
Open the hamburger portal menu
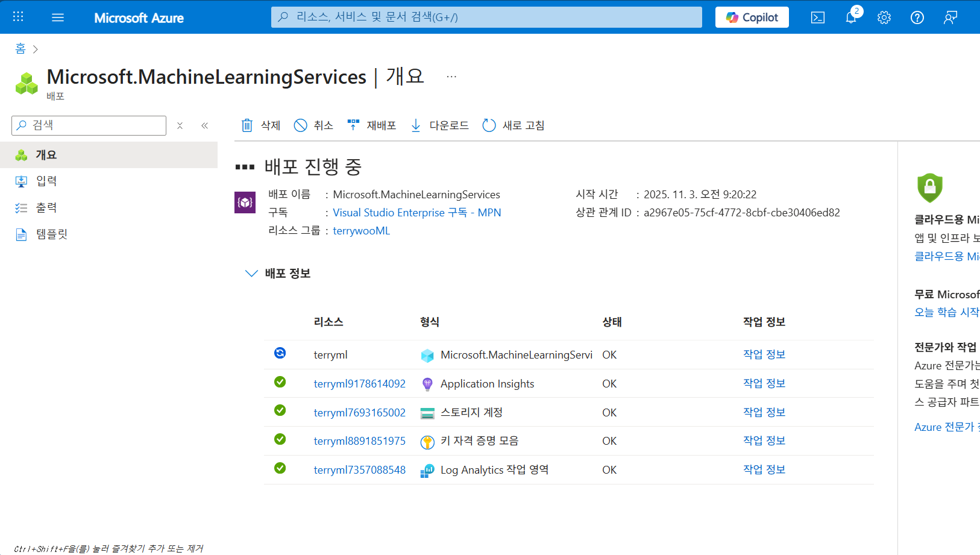[x=58, y=17]
